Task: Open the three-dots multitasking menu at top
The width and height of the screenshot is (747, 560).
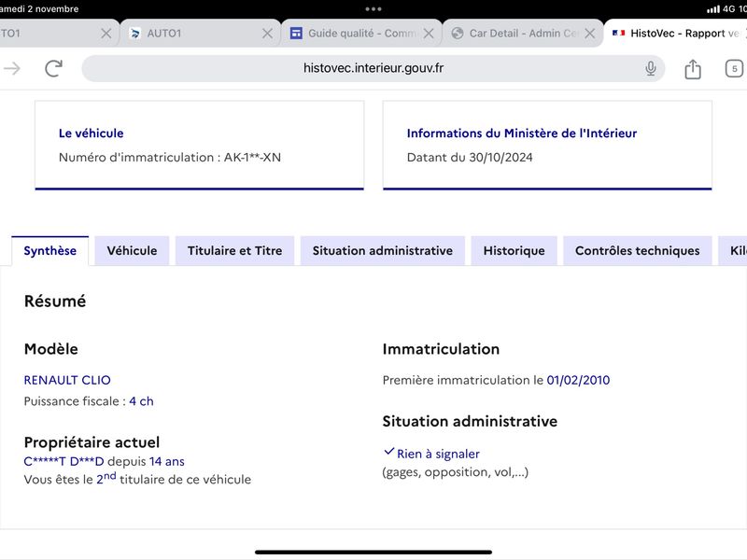Action: coord(373,9)
